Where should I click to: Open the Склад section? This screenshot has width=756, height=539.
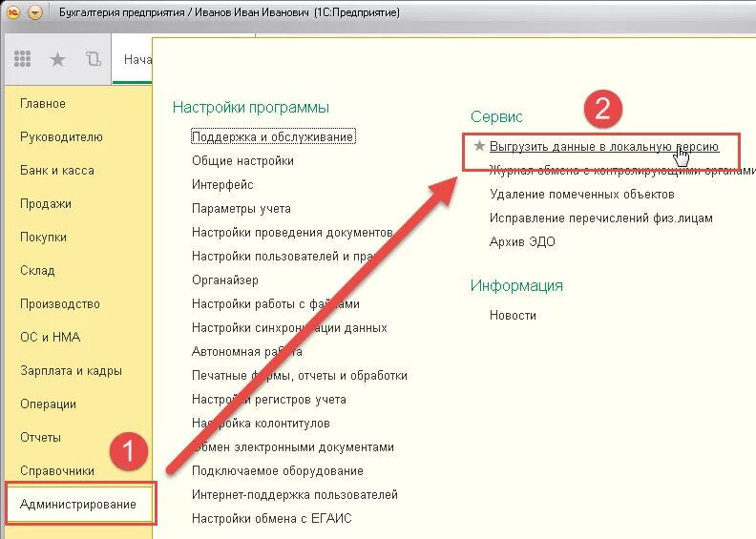[x=37, y=270]
